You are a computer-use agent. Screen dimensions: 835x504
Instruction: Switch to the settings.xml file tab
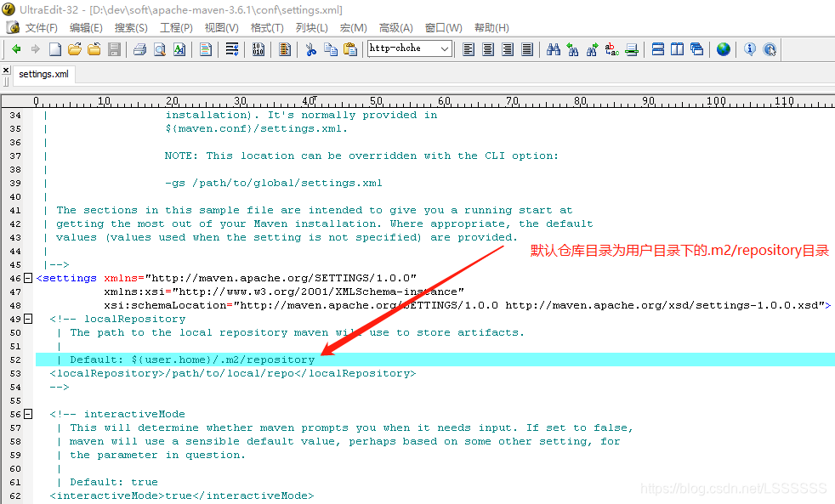coord(43,74)
